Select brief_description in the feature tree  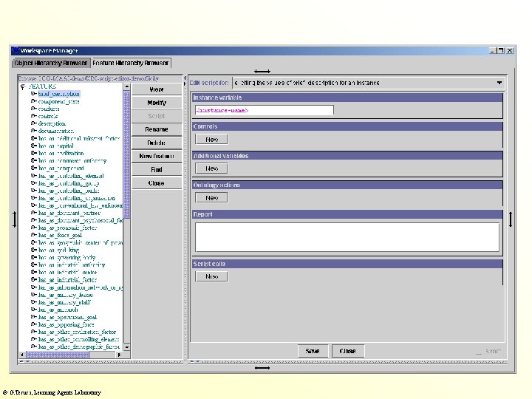click(x=59, y=94)
